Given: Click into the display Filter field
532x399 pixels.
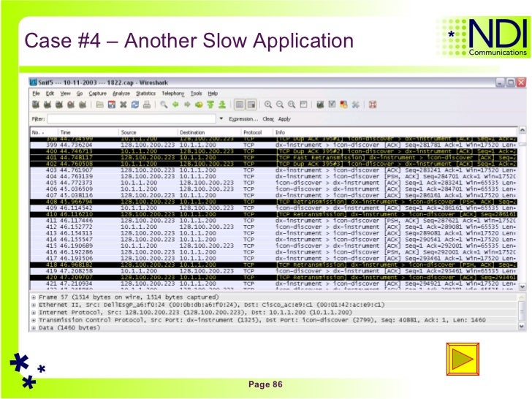Looking at the screenshot, I should pos(132,118).
